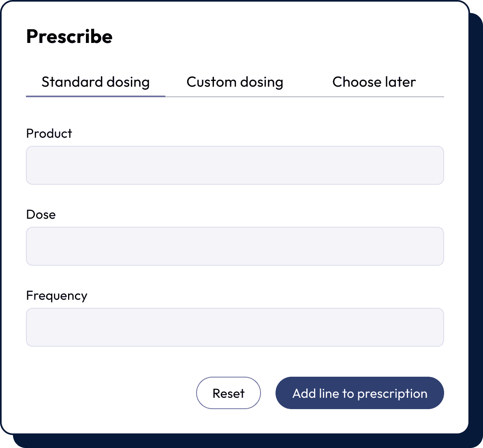Open the Custom dosing tab
The height and width of the screenshot is (448, 483).
coord(235,82)
